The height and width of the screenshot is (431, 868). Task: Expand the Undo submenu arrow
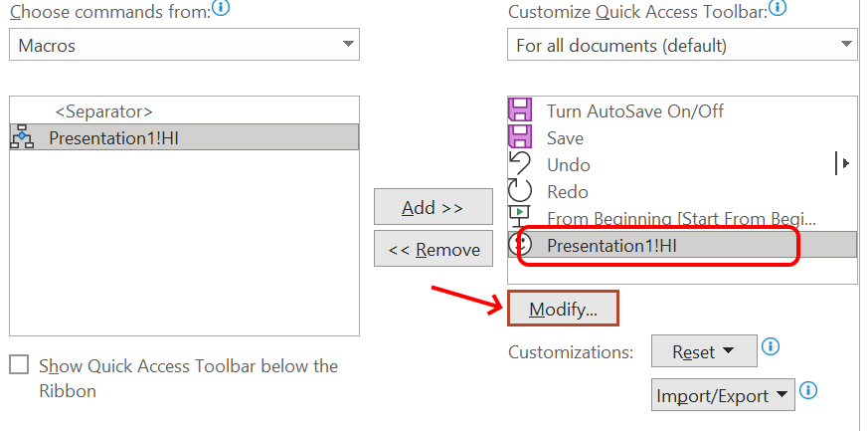point(845,164)
